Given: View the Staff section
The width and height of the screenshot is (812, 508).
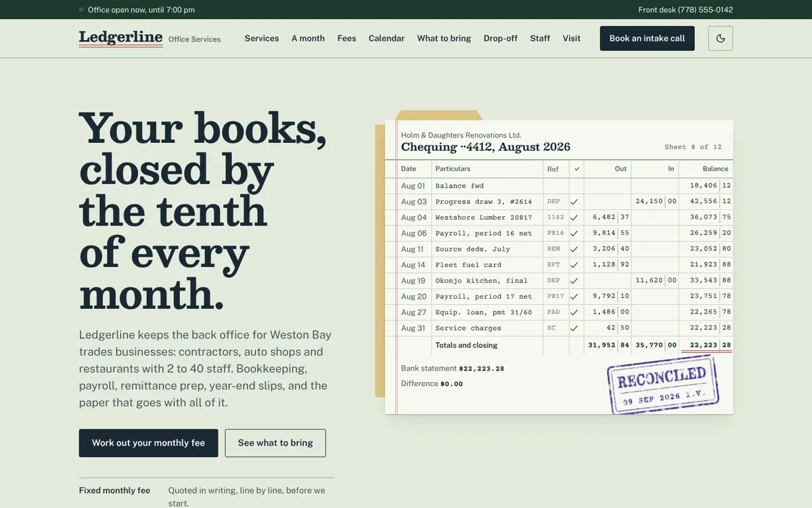Looking at the screenshot, I should tap(540, 39).
